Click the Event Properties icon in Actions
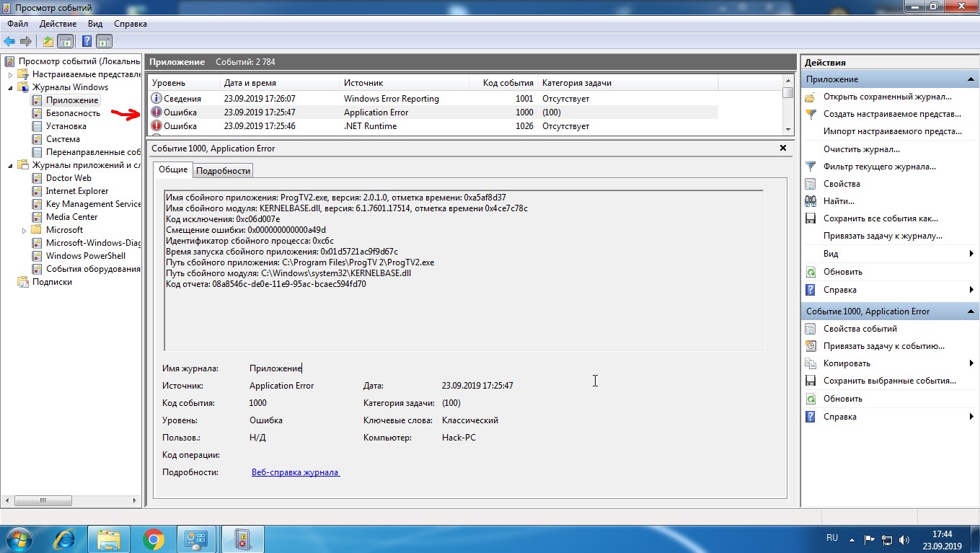The width and height of the screenshot is (980, 553). [x=811, y=329]
